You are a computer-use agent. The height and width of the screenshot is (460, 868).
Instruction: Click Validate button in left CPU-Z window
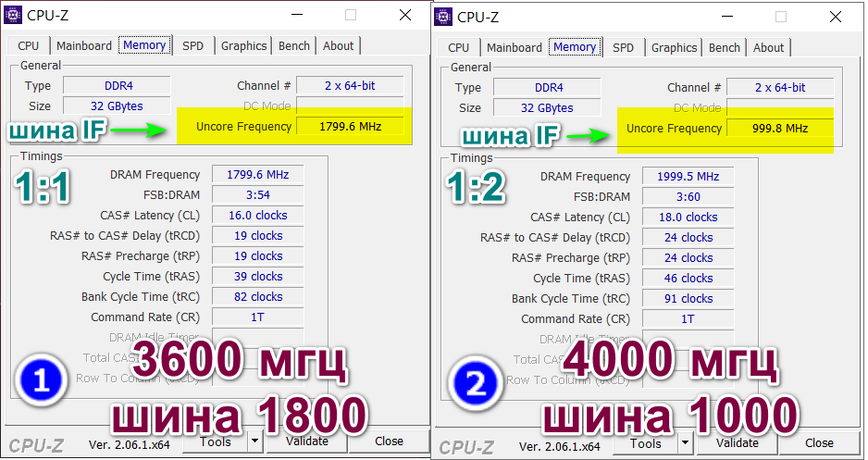307,441
